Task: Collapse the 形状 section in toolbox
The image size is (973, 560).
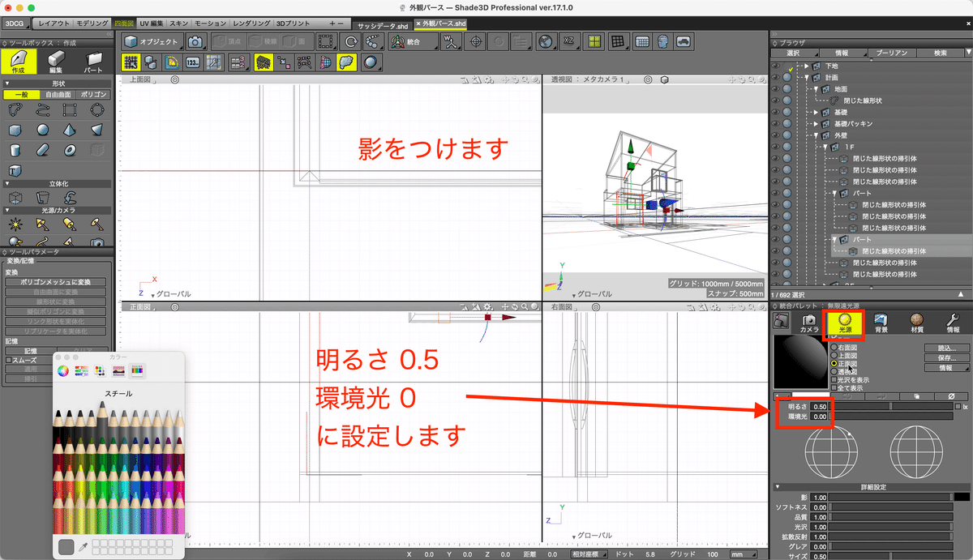Action: [6, 83]
